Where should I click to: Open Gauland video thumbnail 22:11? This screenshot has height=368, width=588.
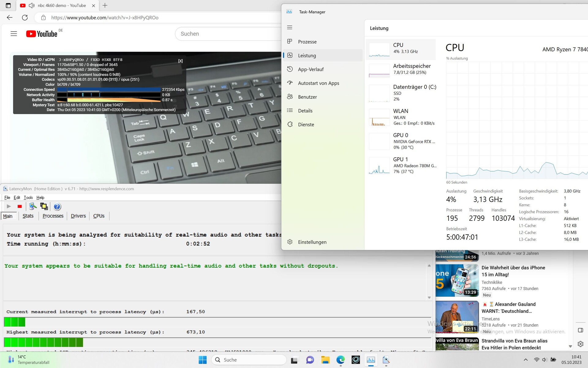[457, 317]
